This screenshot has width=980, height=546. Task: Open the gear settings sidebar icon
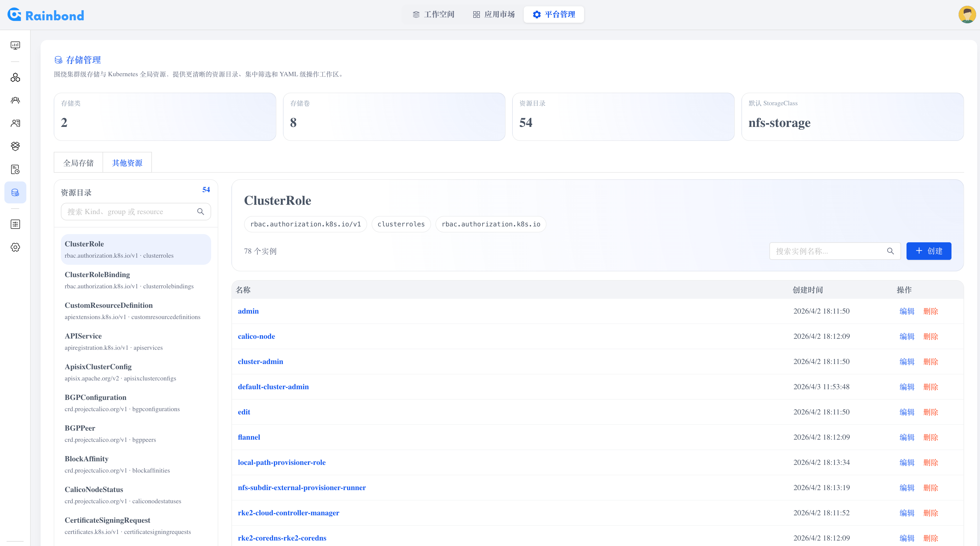coord(15,247)
